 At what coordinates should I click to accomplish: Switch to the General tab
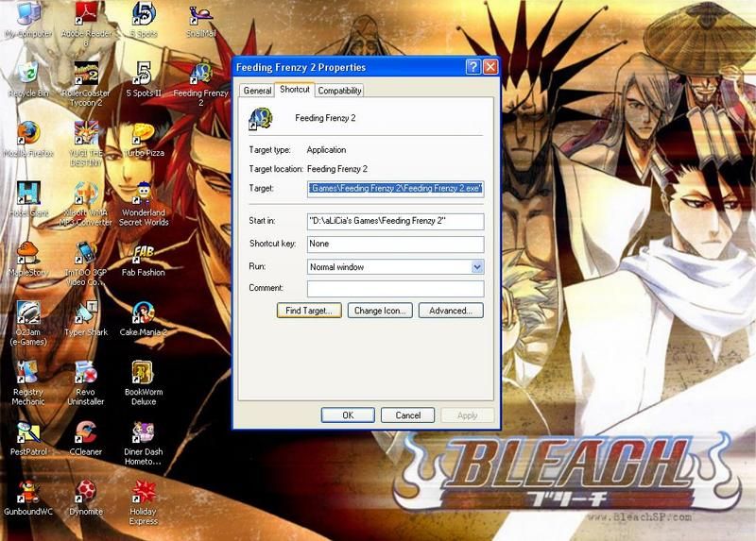pos(257,91)
